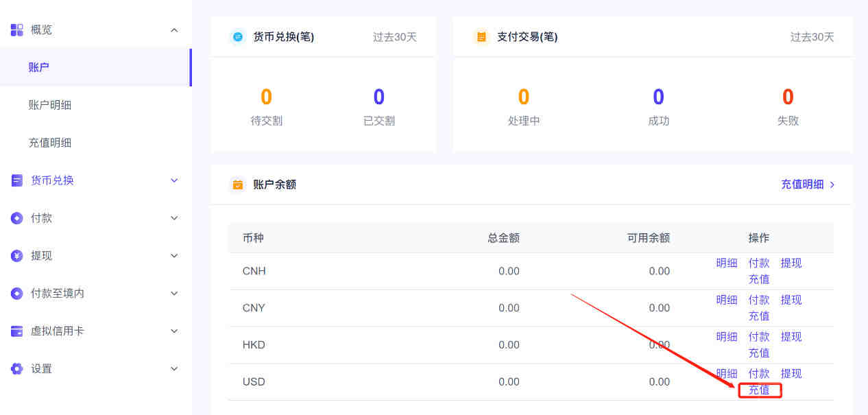Viewport: 868px width, 415px height.
Task: Select the 账户 sidebar item
Action: point(39,67)
